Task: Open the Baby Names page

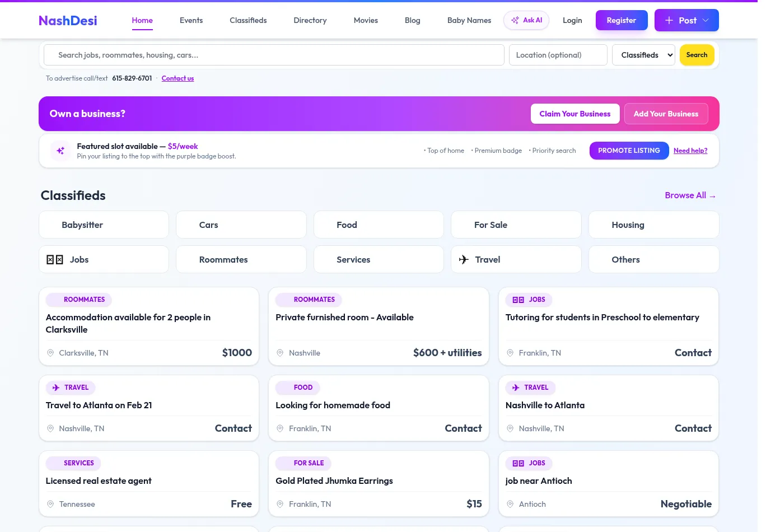Action: tap(469, 20)
